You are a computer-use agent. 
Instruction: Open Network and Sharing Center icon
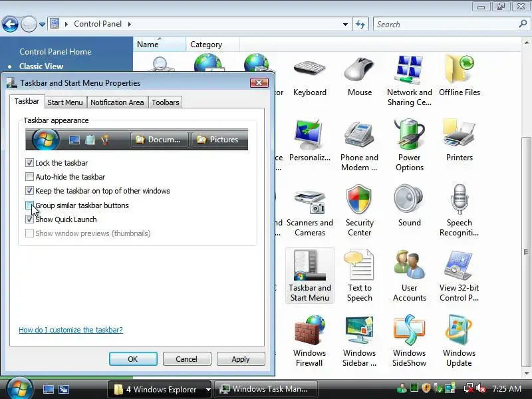[409, 81]
